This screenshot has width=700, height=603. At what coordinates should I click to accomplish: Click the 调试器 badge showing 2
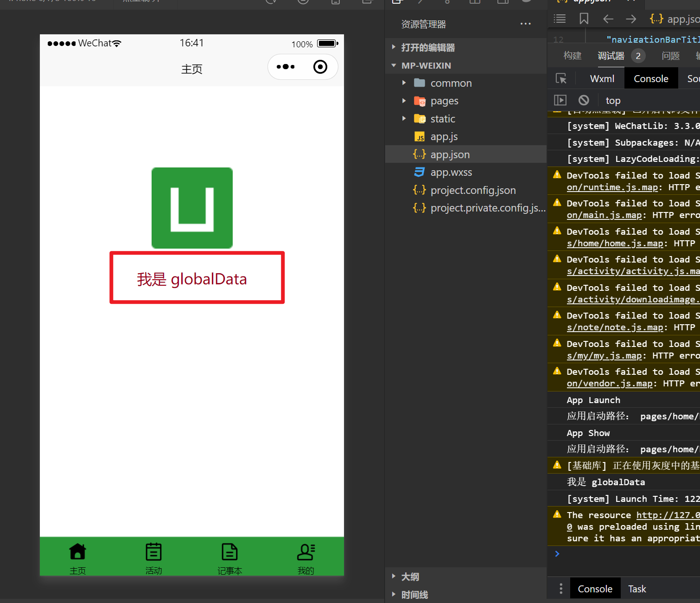[638, 56]
